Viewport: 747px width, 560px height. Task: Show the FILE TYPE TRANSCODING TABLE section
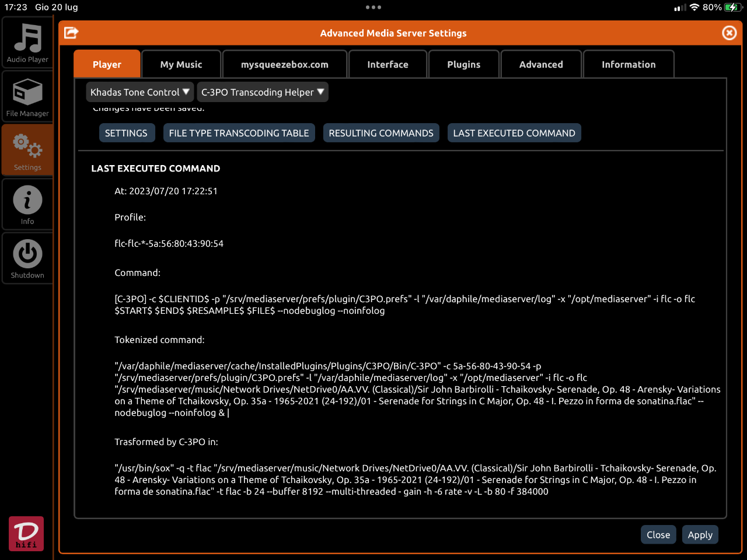[239, 133]
